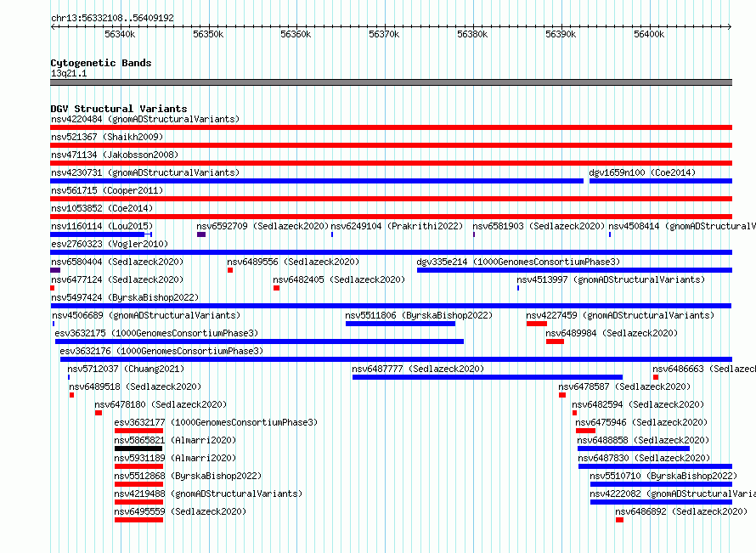
Task: Click the blue dgv335e214 variant bar
Action: click(575, 270)
